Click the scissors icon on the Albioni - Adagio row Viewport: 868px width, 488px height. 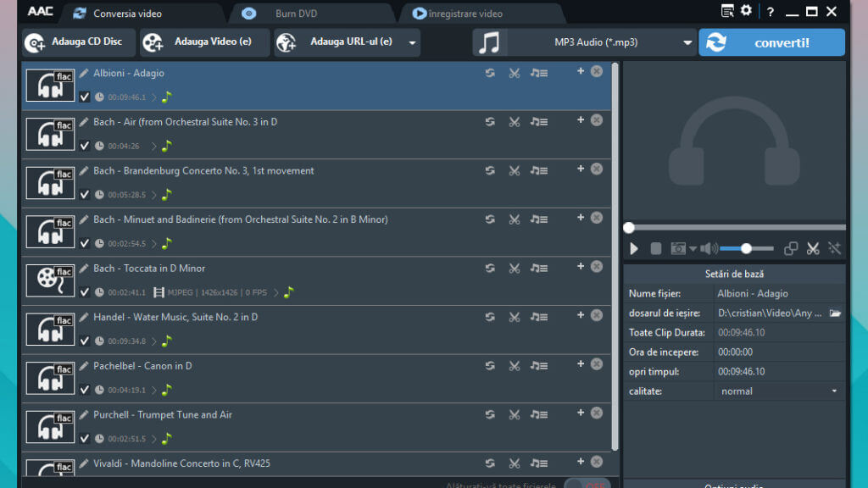pyautogui.click(x=514, y=73)
